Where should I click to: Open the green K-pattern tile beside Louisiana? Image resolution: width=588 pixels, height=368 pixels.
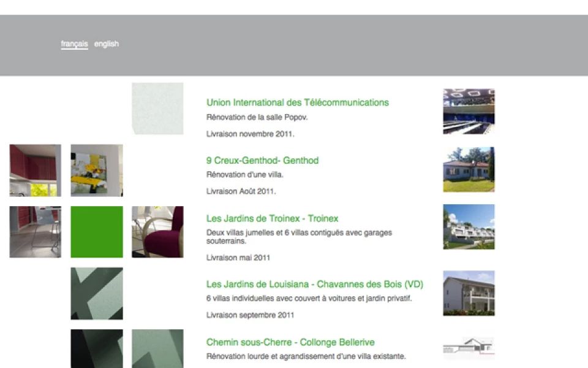97,293
